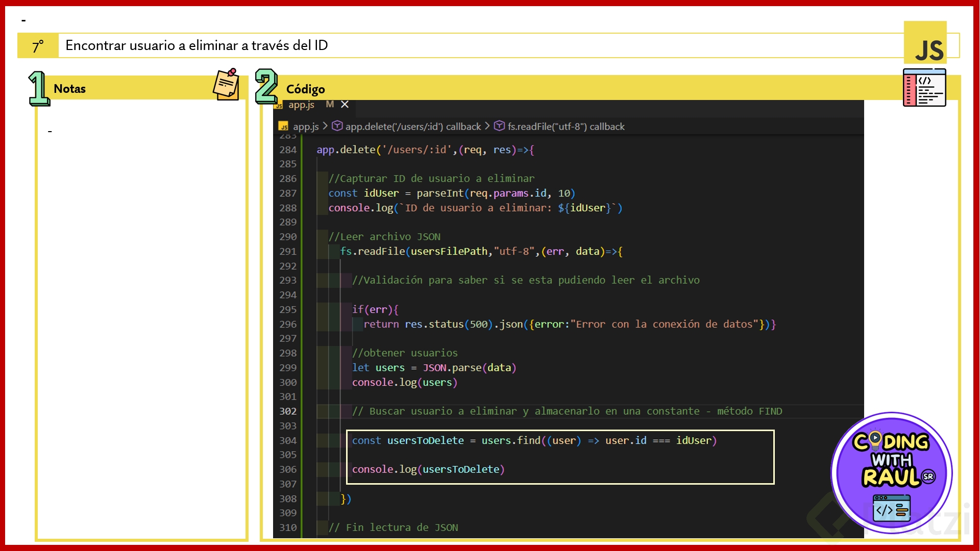Select the app.js editor tab
The height and width of the screenshot is (551, 980).
301,105
